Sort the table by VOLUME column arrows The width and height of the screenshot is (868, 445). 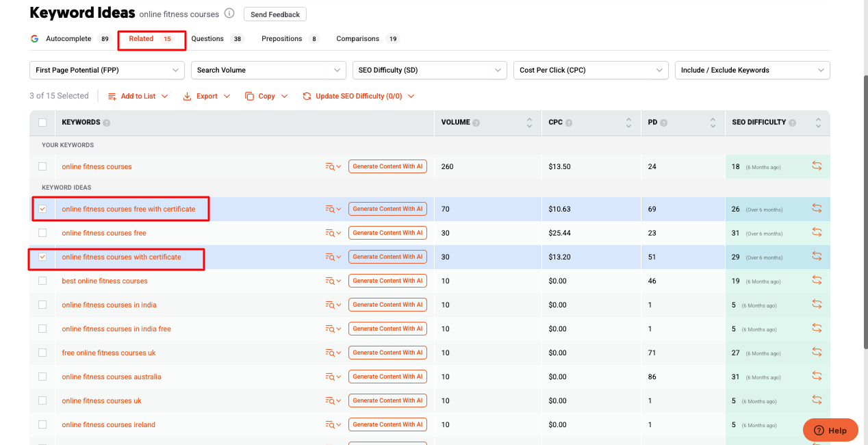529,123
